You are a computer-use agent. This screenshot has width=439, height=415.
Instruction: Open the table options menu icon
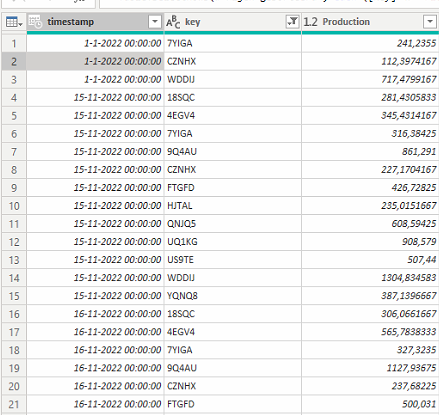pyautogui.click(x=14, y=22)
